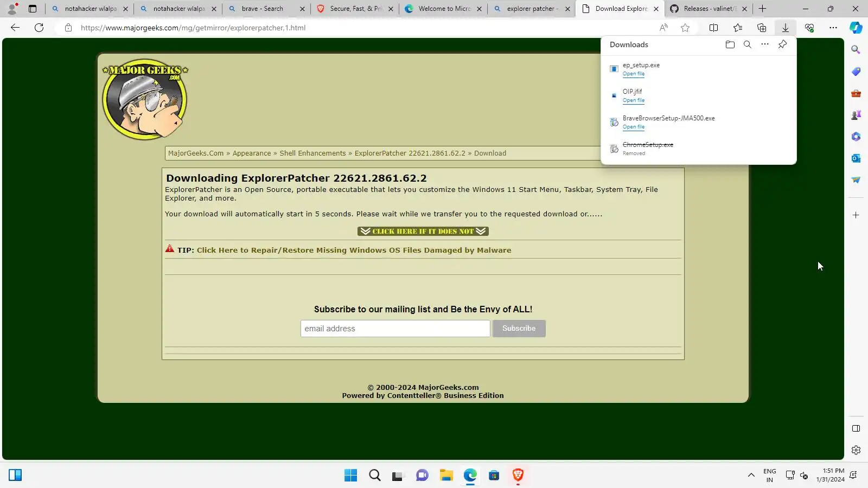868x488 pixels.
Task: Click the Subscribe button
Action: click(519, 329)
